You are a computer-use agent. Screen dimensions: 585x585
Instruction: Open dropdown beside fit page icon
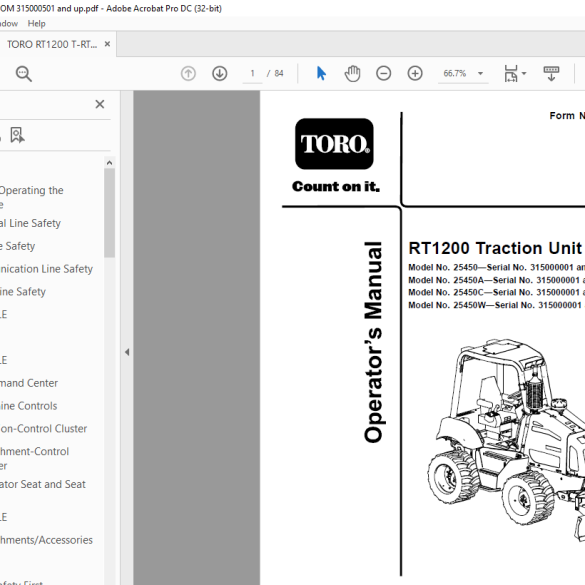[x=524, y=73]
